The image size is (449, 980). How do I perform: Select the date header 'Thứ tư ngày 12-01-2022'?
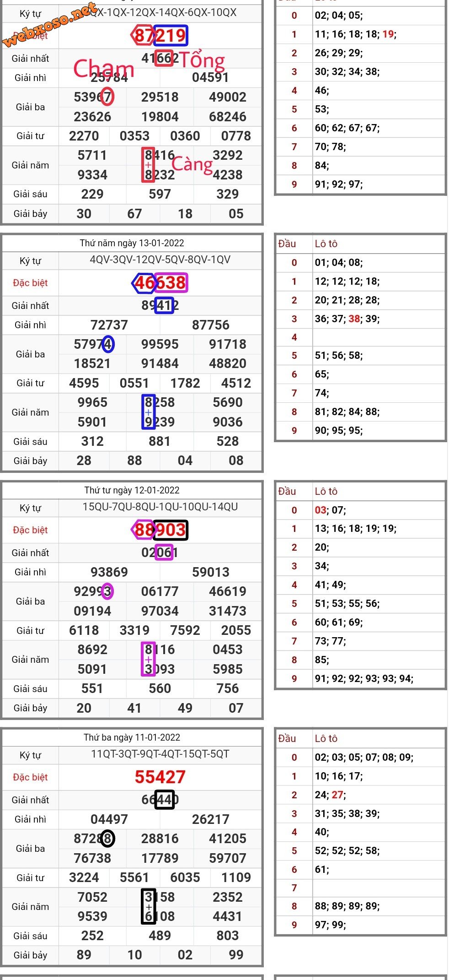click(132, 490)
